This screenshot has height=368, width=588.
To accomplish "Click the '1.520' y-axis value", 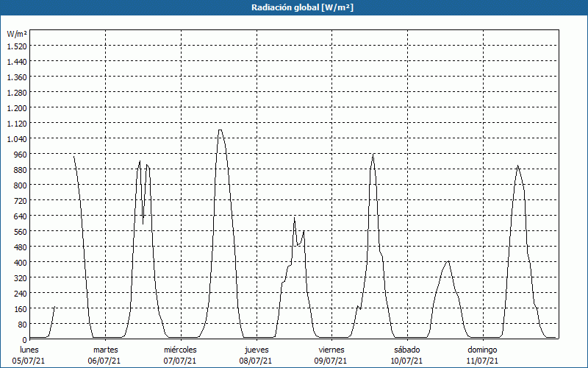I will (17, 46).
